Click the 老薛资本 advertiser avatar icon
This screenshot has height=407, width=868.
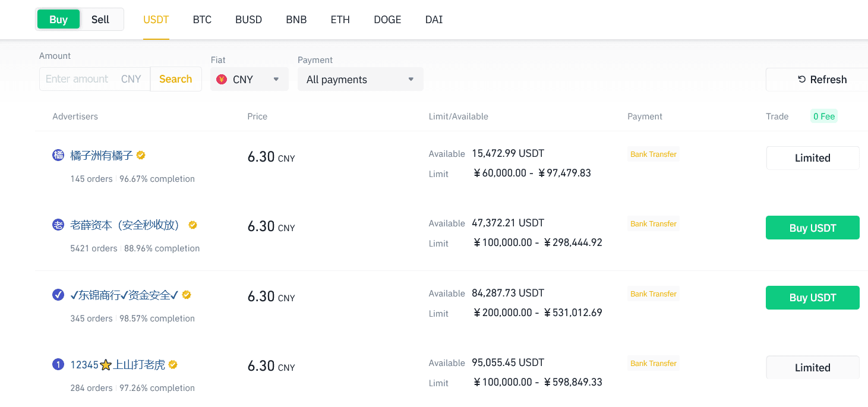tap(58, 225)
